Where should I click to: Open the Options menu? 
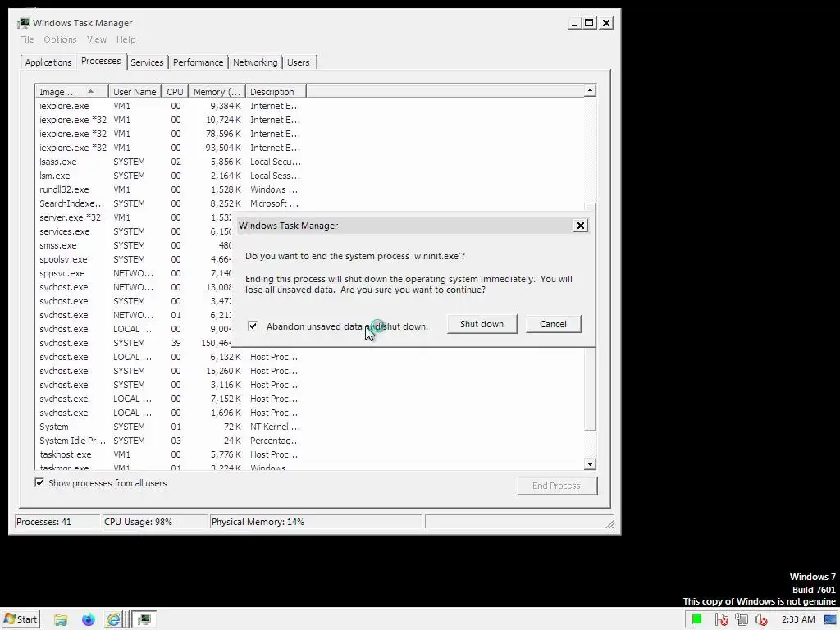pyautogui.click(x=60, y=39)
